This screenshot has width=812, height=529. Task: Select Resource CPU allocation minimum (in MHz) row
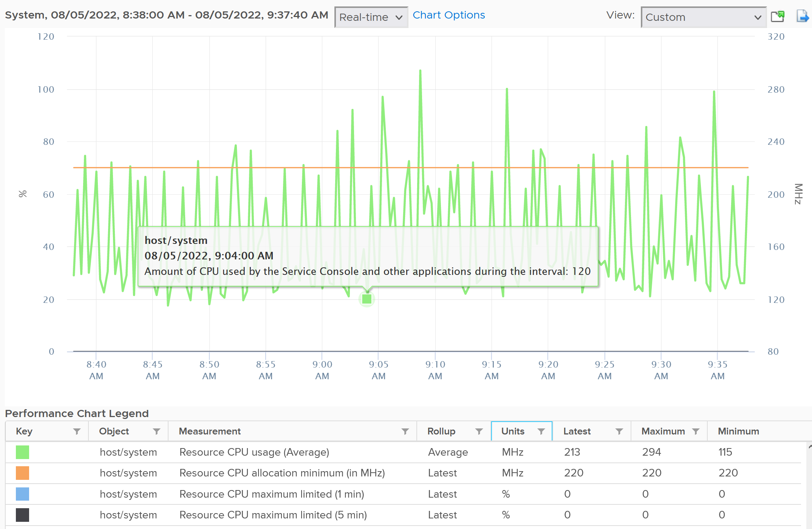tap(403, 473)
